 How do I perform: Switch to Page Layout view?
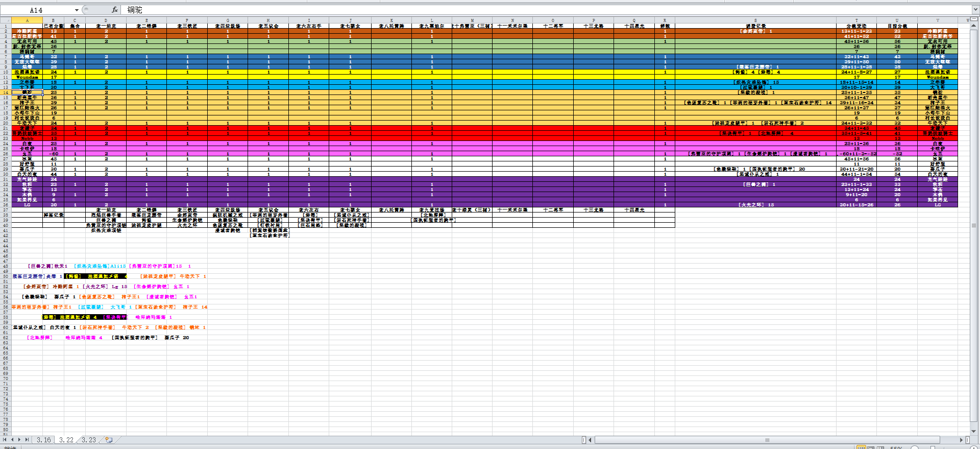pos(871,447)
